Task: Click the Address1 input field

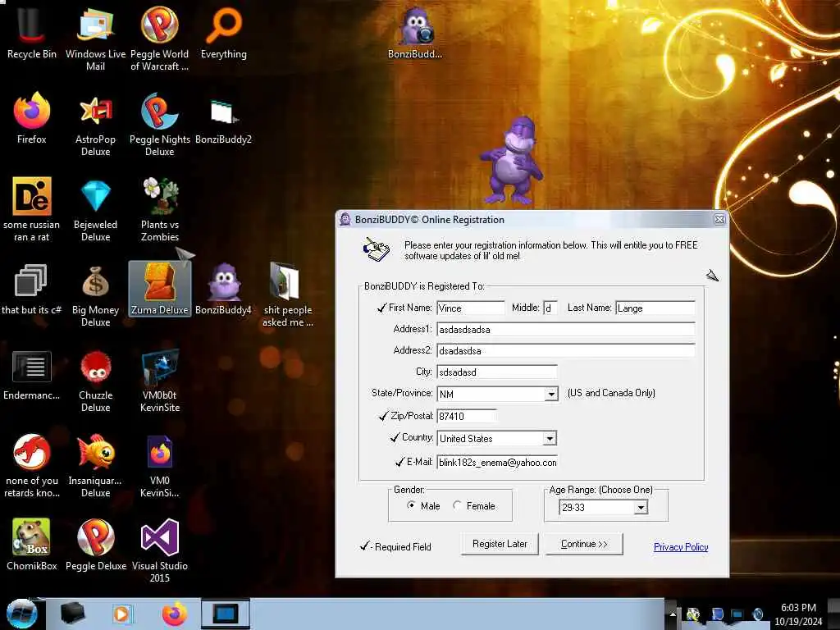Action: (566, 330)
